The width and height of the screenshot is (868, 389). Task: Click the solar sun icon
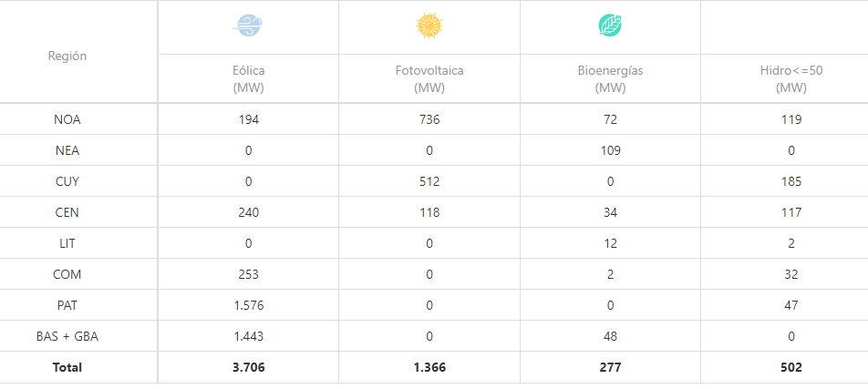click(429, 26)
